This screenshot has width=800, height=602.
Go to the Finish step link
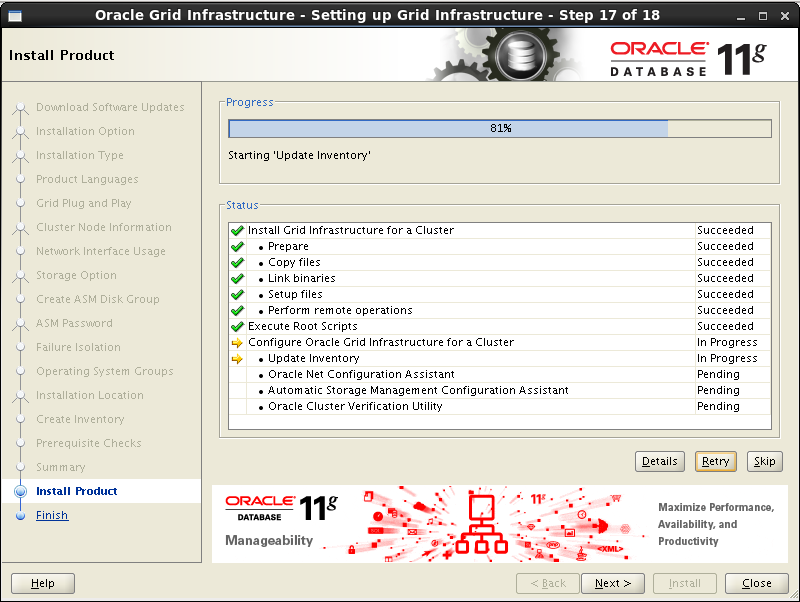[x=52, y=515]
